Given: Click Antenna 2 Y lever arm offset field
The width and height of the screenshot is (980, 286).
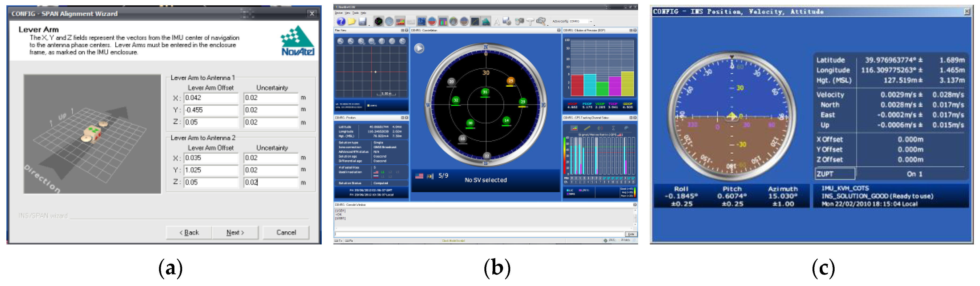Looking at the screenshot, I should tap(211, 170).
